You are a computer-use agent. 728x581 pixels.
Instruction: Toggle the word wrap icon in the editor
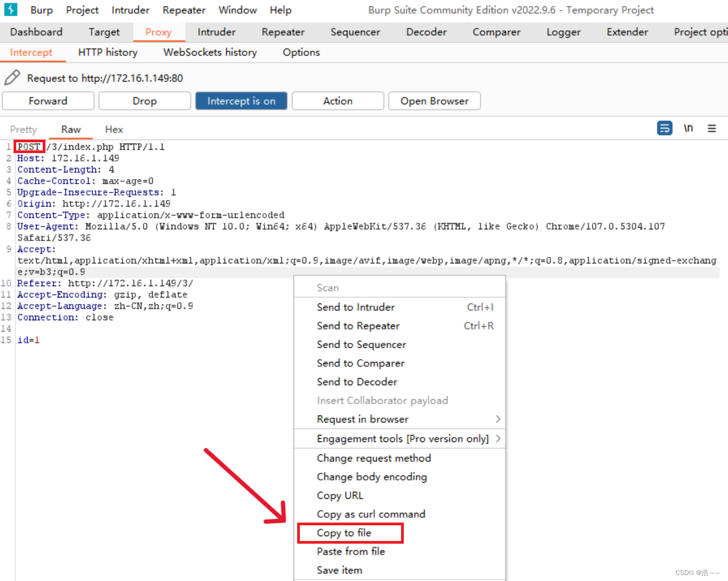coord(665,128)
